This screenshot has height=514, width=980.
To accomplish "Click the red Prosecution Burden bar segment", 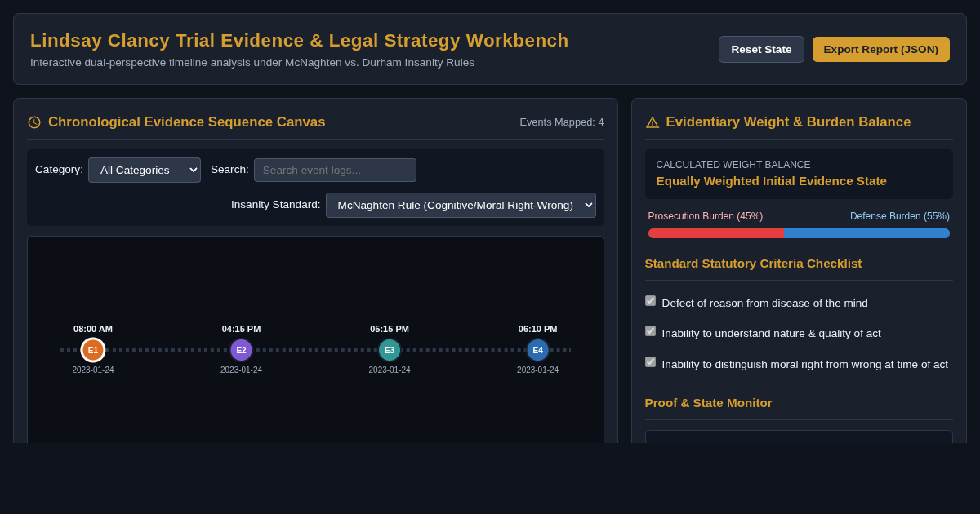I will 716,233.
